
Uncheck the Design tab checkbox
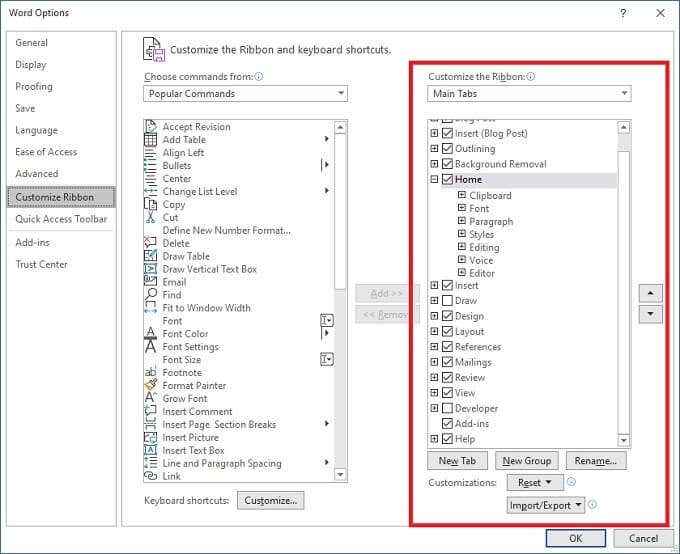tap(447, 316)
